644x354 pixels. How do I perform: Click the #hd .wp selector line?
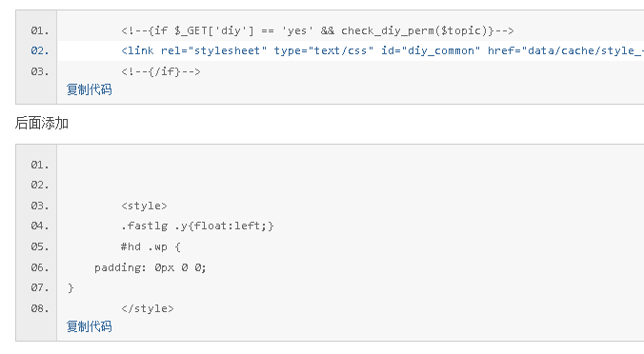[151, 246]
